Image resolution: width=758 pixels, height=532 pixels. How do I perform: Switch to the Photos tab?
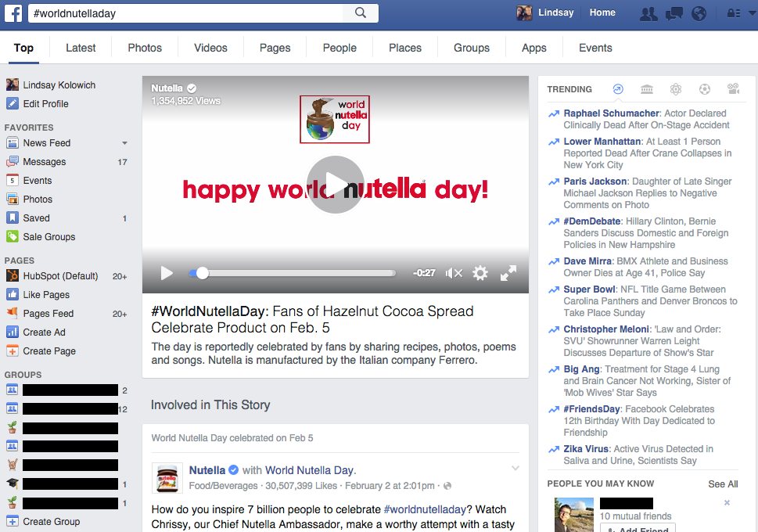pos(145,48)
